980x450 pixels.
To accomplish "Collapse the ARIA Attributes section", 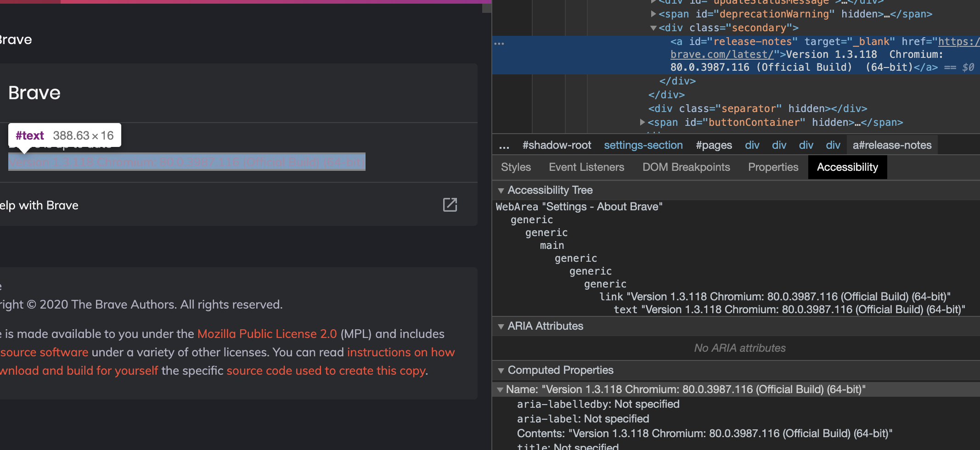I will coord(501,326).
